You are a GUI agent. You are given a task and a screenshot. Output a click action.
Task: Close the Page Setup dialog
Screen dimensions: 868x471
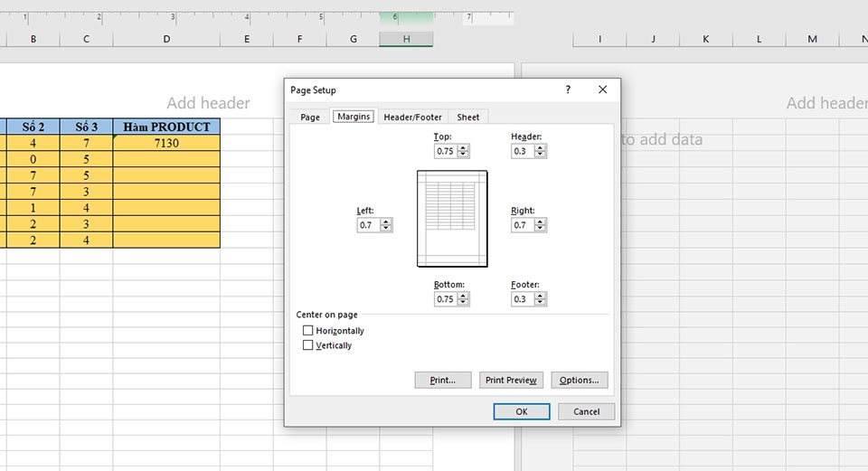pyautogui.click(x=603, y=89)
